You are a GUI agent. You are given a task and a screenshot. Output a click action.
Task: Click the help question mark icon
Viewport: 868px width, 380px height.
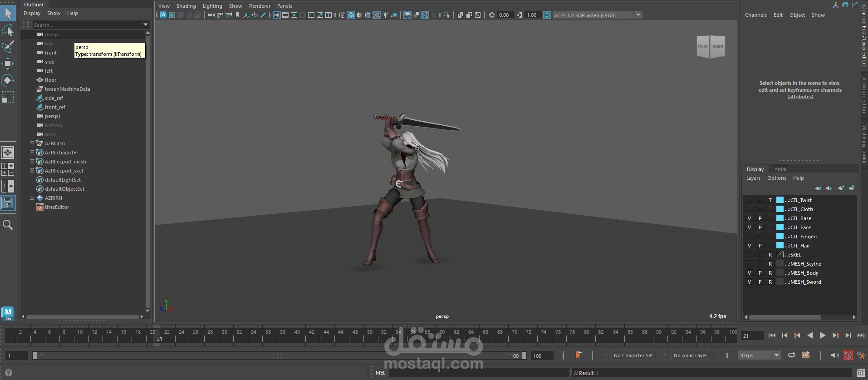(x=8, y=373)
